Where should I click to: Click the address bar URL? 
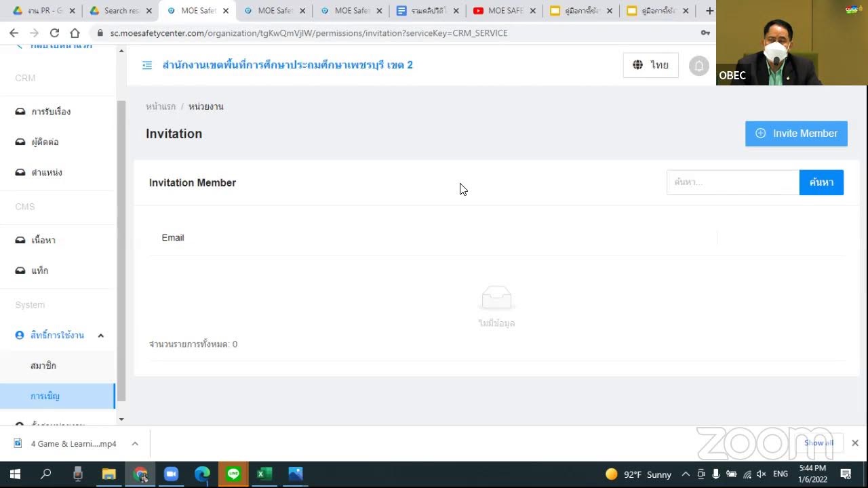point(309,33)
